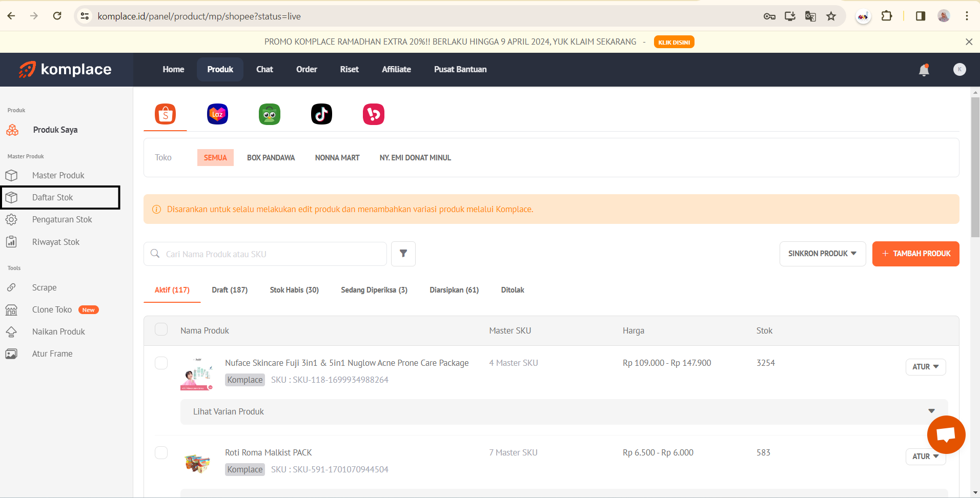The image size is (980, 498).
Task: Select the Aktif (117) tab
Action: 172,290
